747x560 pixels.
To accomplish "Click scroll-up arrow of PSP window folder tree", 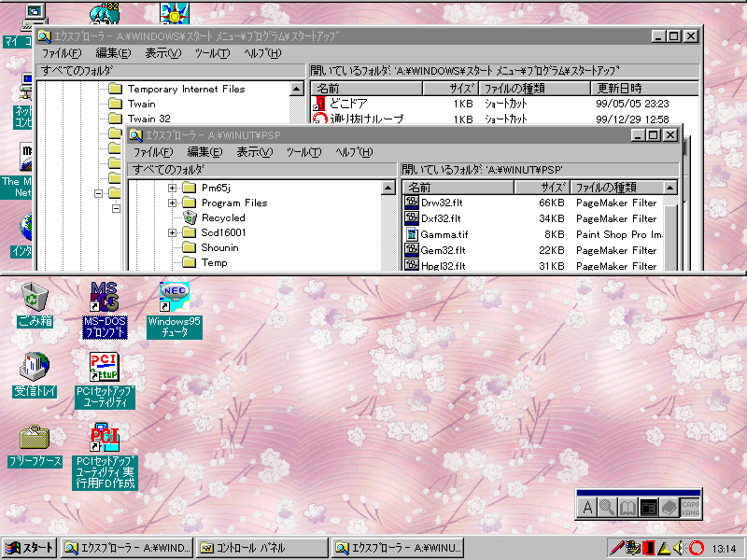I will tap(388, 188).
